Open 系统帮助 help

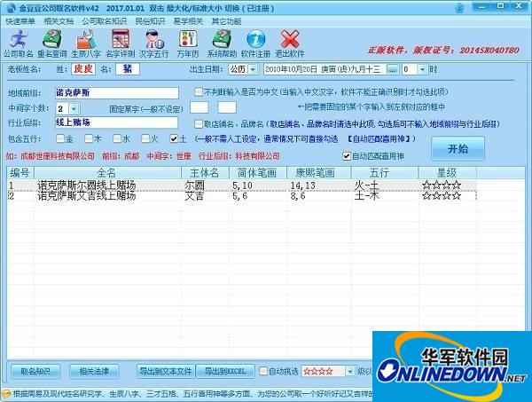click(222, 43)
